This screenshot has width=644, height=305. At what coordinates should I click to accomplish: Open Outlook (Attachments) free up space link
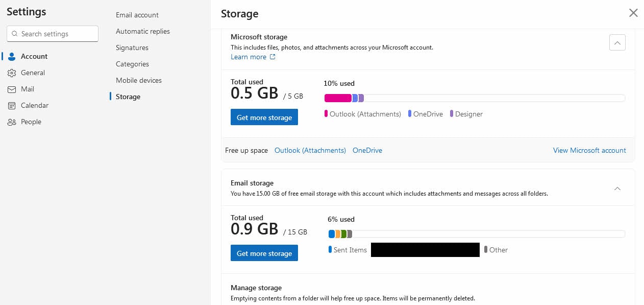(x=310, y=150)
